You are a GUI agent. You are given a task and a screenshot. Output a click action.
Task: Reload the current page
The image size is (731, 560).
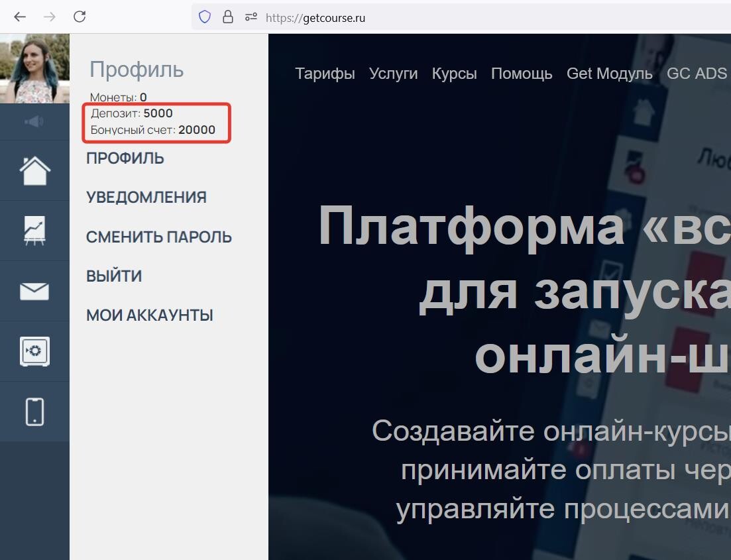click(x=80, y=17)
